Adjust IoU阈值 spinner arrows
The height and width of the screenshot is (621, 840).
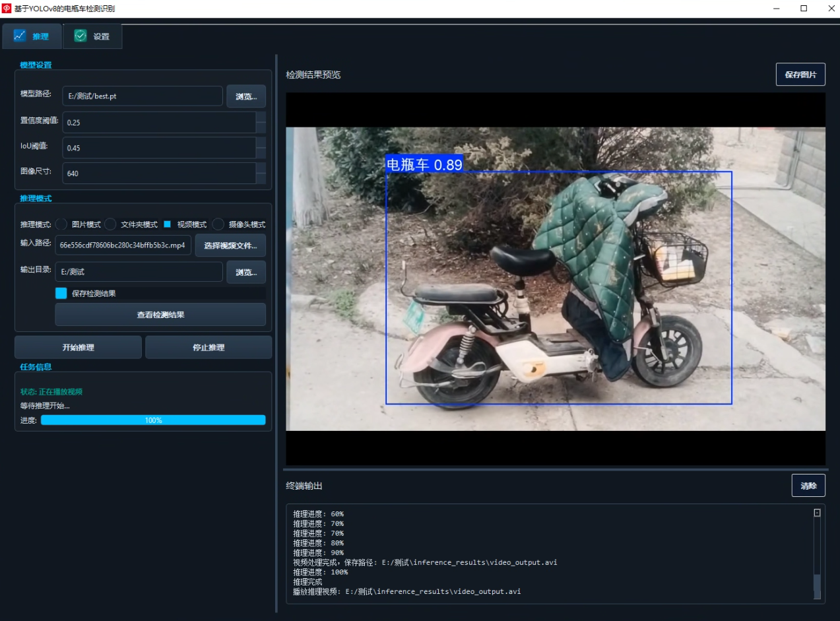point(261,148)
